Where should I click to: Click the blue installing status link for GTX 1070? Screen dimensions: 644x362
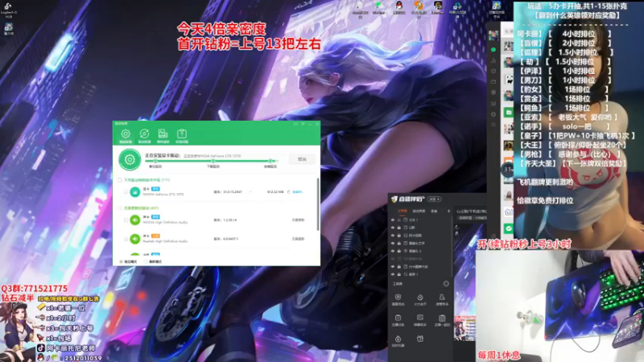[298, 191]
